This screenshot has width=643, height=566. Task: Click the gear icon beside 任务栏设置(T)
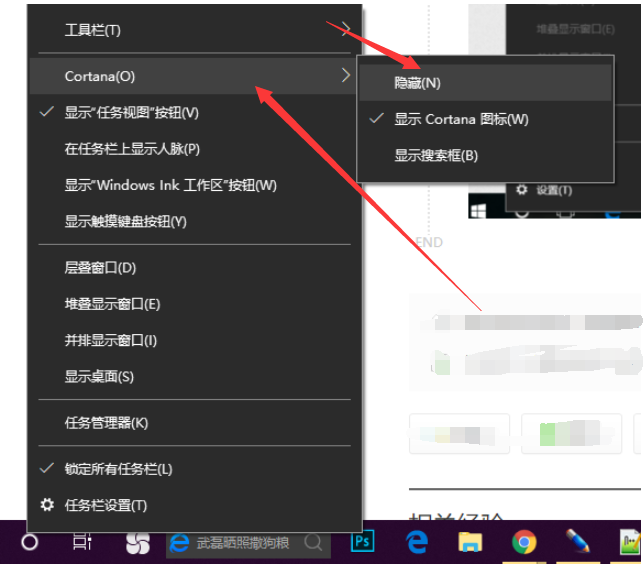point(47,505)
